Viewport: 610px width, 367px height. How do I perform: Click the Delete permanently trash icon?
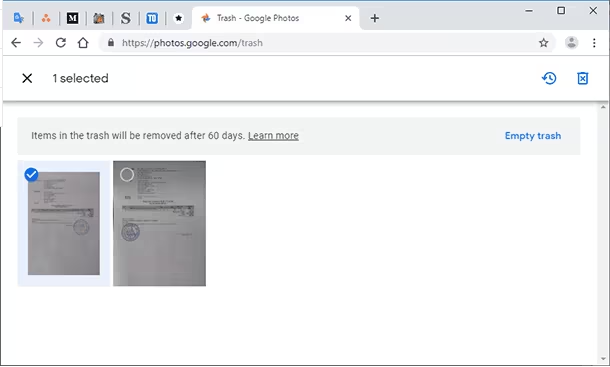point(582,78)
